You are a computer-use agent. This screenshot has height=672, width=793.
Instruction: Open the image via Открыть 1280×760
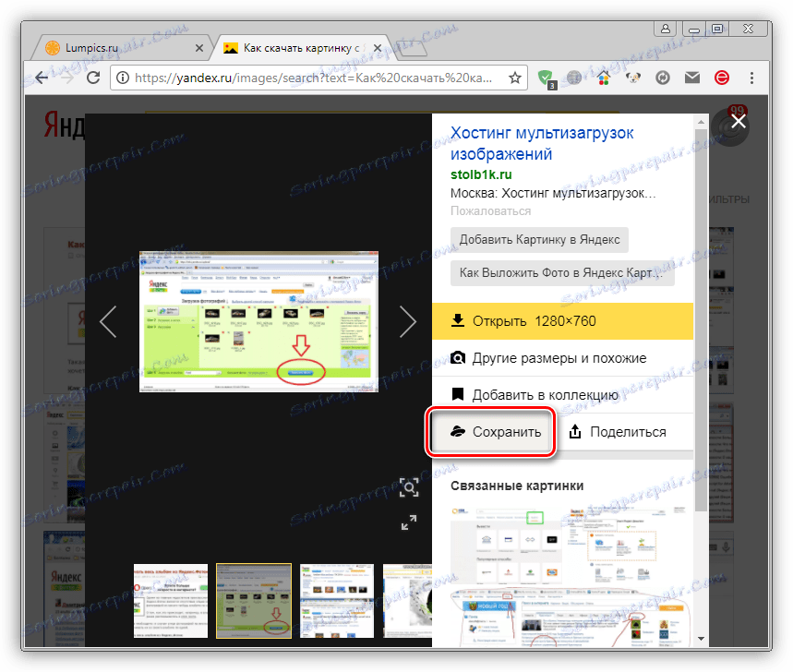(x=526, y=321)
